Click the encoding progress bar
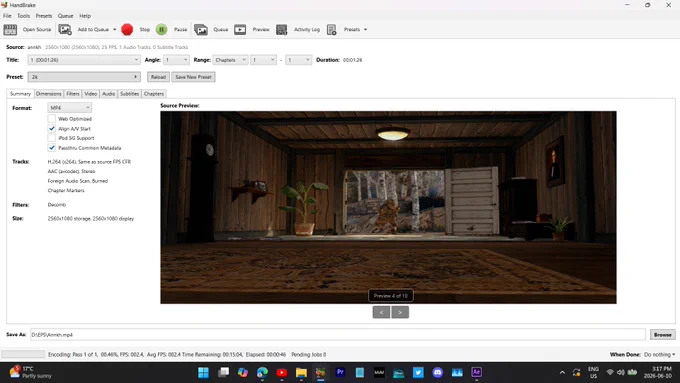The width and height of the screenshot is (680, 383). [23, 354]
